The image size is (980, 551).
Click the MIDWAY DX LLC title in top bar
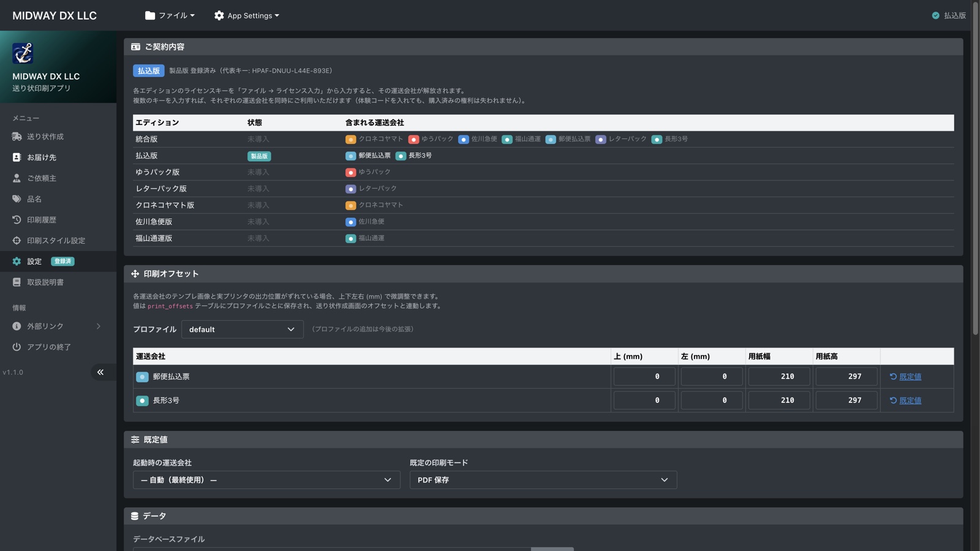click(x=55, y=15)
